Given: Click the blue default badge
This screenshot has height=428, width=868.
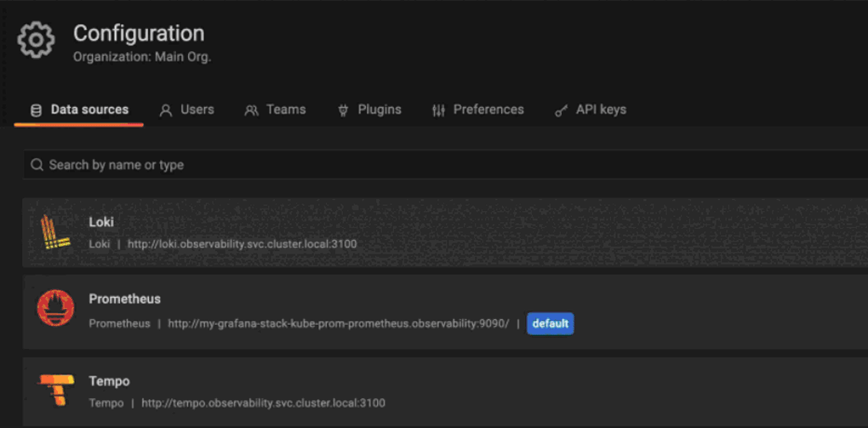Looking at the screenshot, I should (551, 324).
